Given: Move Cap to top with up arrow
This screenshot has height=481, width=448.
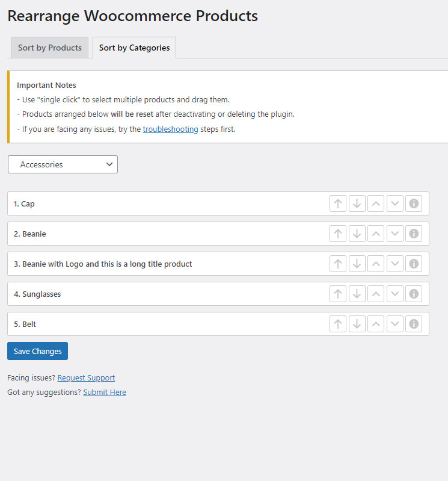Looking at the screenshot, I should click(338, 203).
